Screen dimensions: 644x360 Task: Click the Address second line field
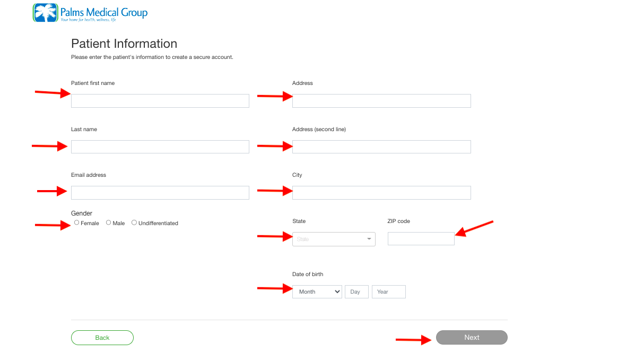tap(381, 147)
